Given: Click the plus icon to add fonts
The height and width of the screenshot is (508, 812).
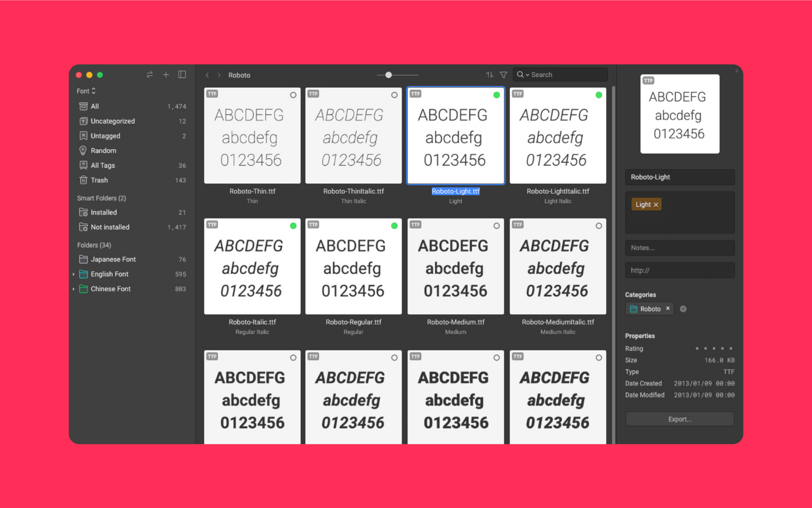Looking at the screenshot, I should [x=166, y=75].
